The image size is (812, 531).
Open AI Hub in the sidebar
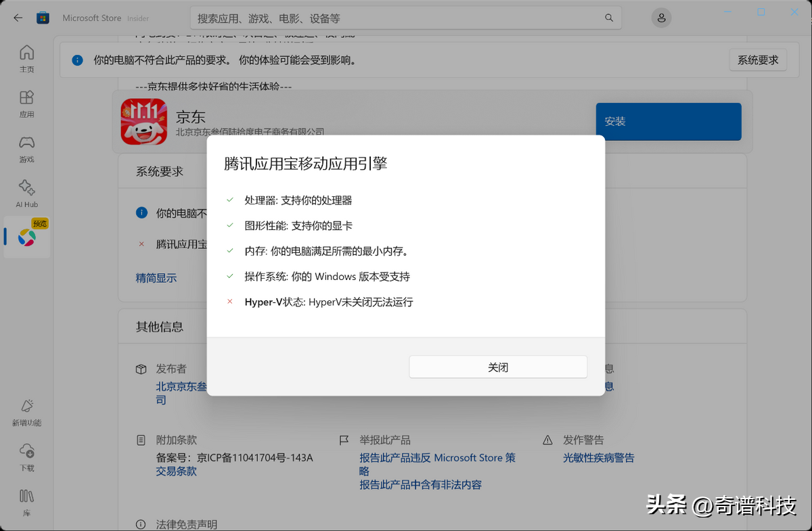coord(26,194)
